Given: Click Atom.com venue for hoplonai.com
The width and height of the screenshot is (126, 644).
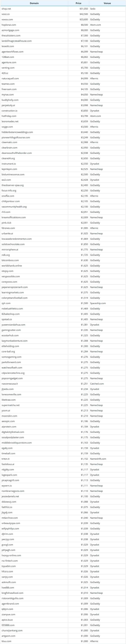Looking at the screenshot, I should click(95, 25).
